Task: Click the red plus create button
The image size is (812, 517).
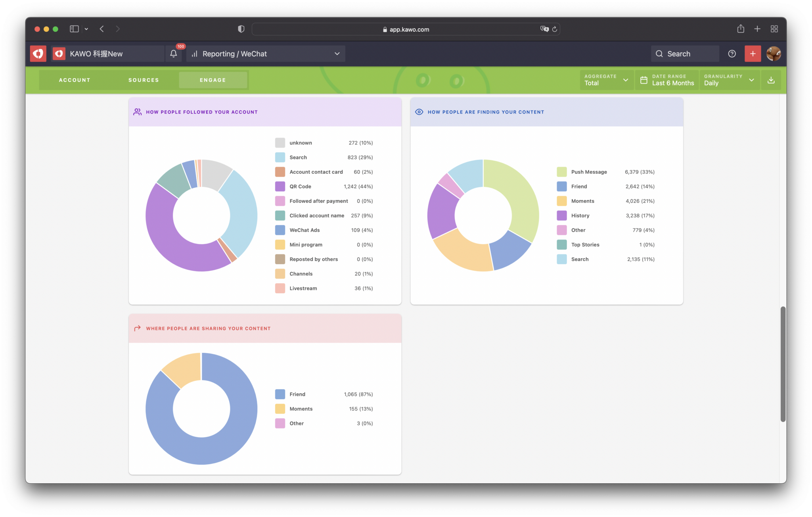Action: tap(753, 54)
